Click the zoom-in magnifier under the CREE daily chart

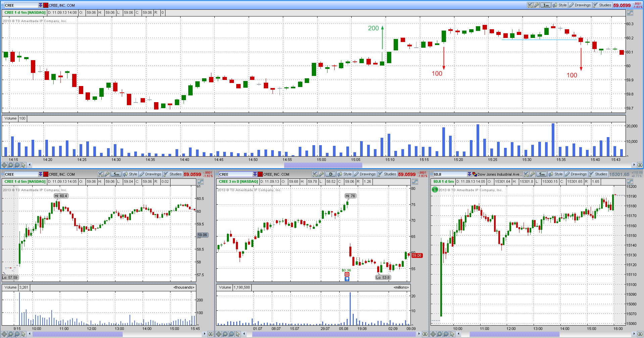[225, 334]
